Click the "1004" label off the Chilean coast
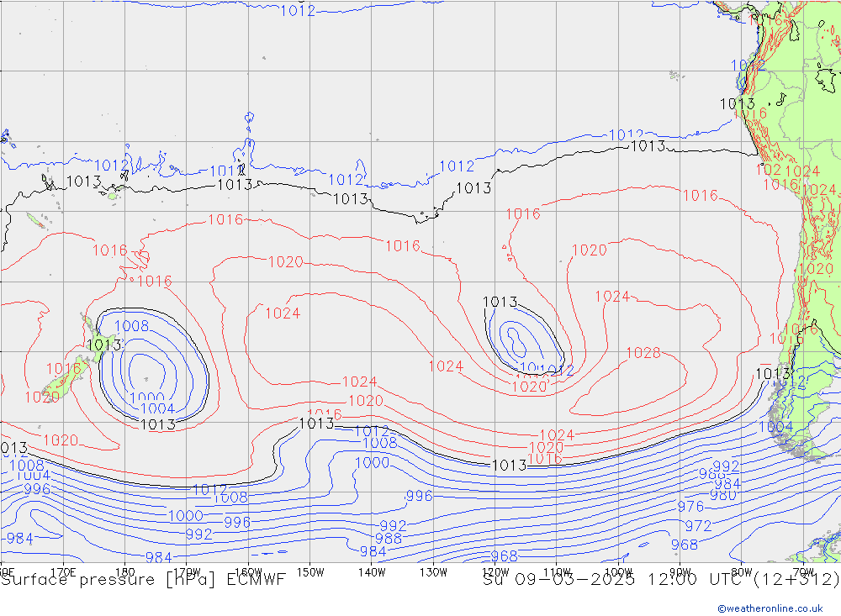 tap(775, 427)
